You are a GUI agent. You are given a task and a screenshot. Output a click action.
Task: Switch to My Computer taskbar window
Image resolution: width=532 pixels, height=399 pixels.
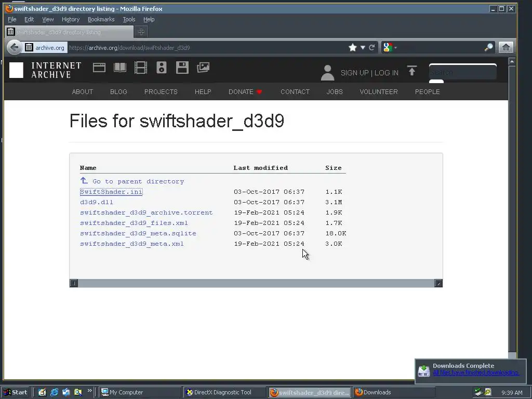click(x=140, y=392)
